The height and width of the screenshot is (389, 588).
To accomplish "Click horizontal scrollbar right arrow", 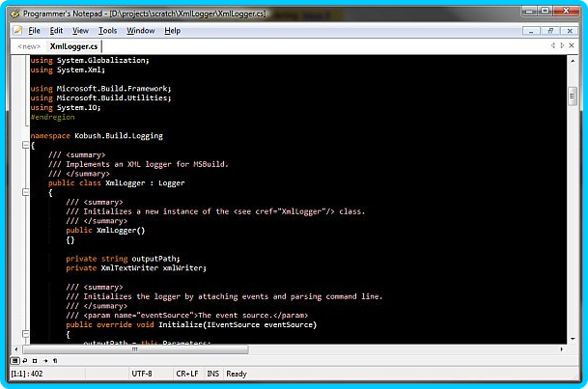I will click(x=561, y=349).
